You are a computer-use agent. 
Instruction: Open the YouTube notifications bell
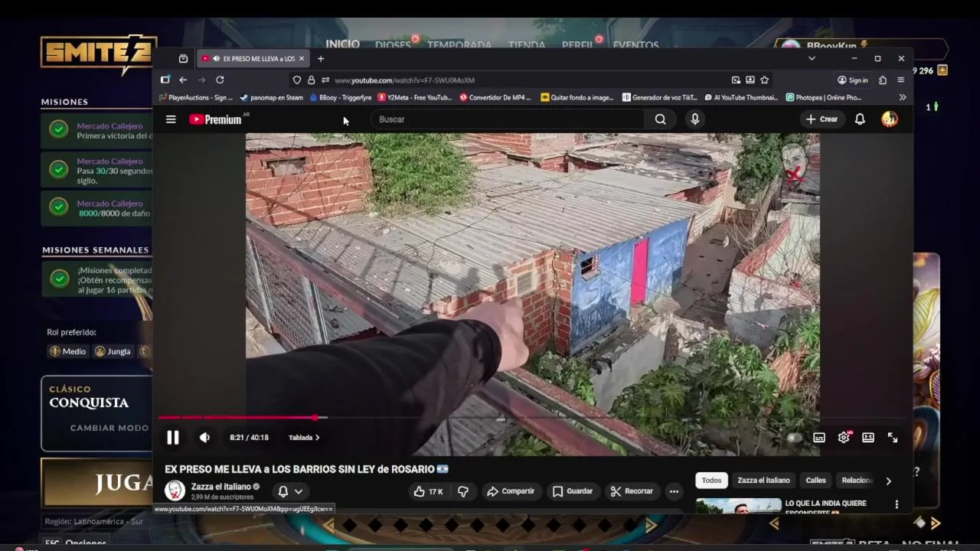[x=860, y=119]
